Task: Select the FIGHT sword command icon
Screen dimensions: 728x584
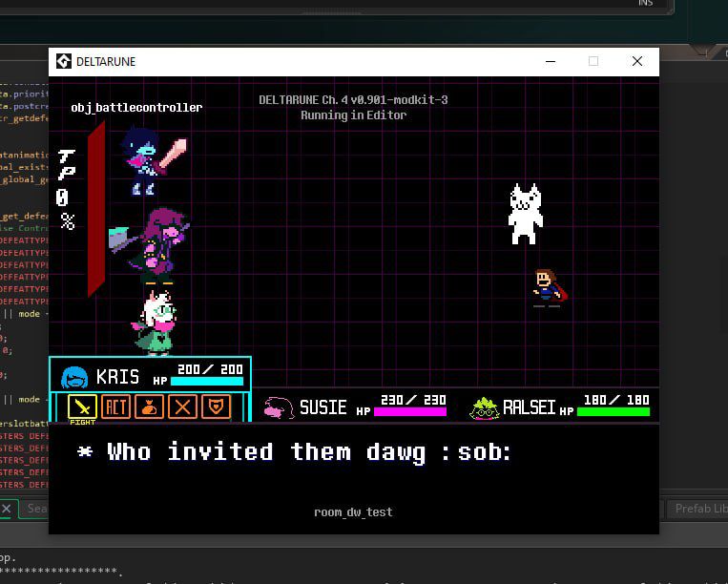Action: tap(82, 407)
